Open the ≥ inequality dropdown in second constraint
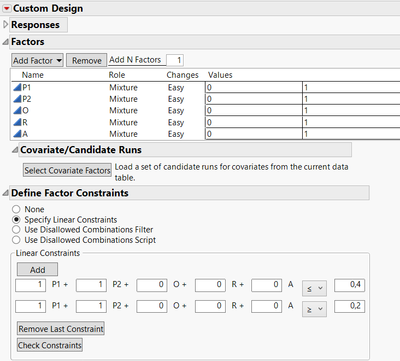The width and height of the screenshot is (400, 361). point(314,309)
